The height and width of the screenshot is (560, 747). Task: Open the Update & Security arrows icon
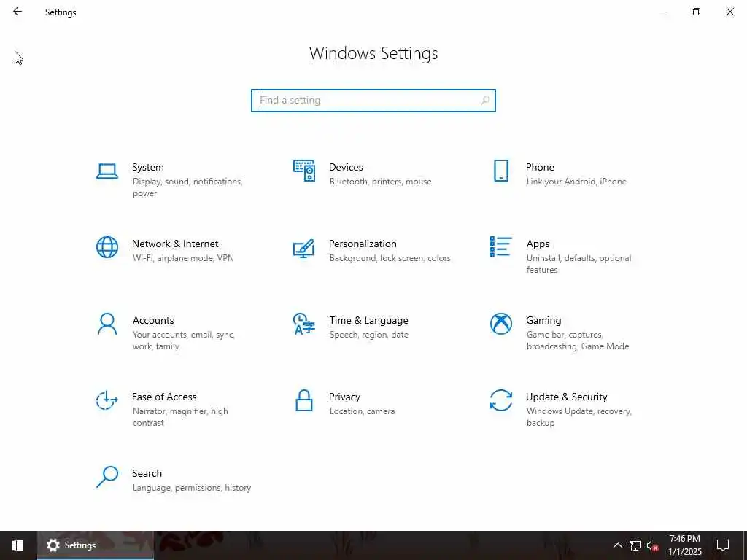tap(500, 400)
